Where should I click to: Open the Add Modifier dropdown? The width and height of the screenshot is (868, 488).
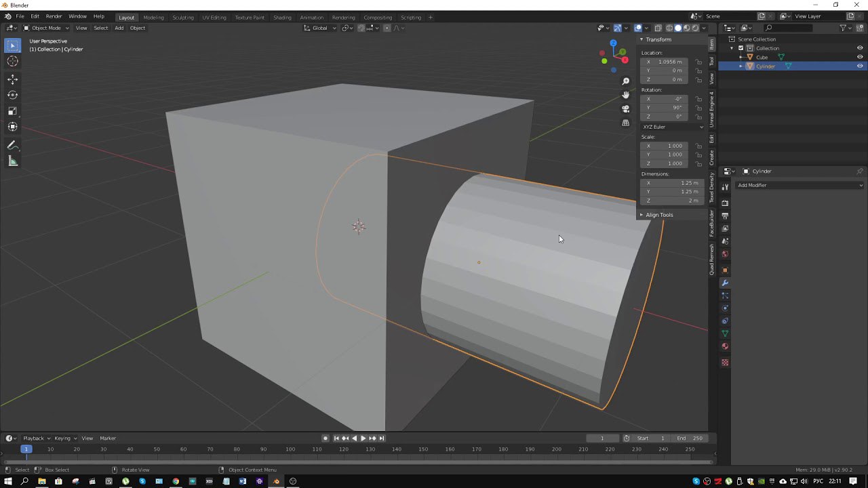800,185
